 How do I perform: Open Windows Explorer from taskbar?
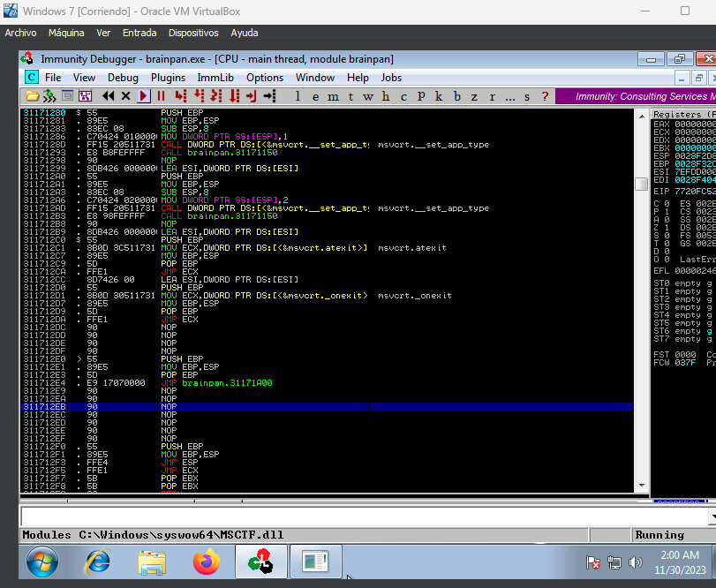152,562
